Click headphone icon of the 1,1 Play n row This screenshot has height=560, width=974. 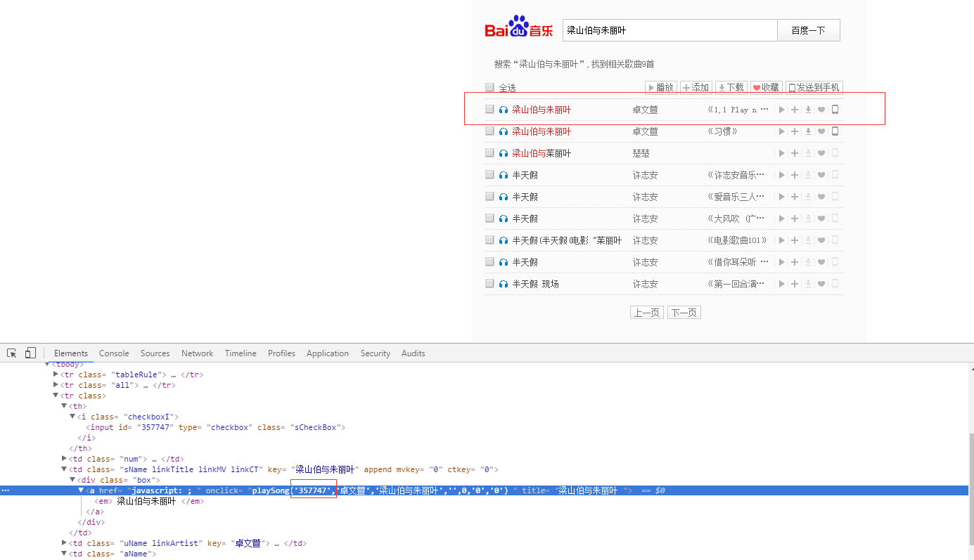(504, 110)
